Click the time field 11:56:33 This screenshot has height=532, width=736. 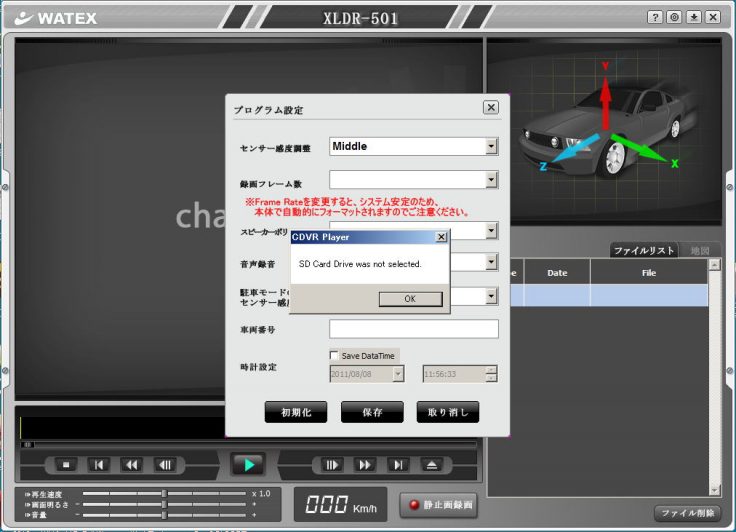pyautogui.click(x=453, y=374)
